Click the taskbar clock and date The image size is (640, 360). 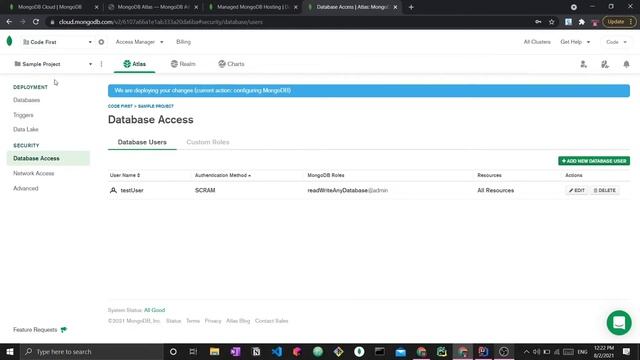pos(604,351)
